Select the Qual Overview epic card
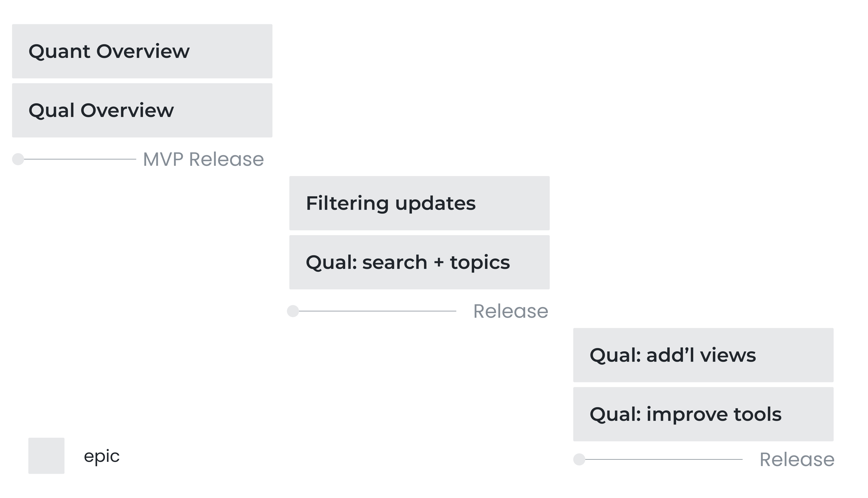This screenshot has height=498, width=868. pos(142,111)
